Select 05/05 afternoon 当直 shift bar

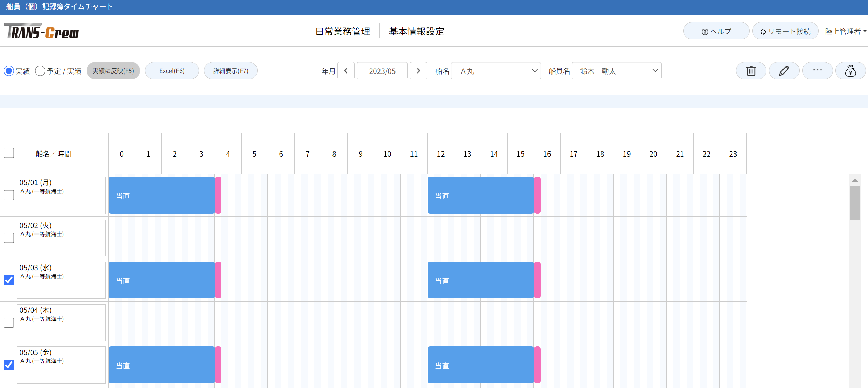point(481,365)
